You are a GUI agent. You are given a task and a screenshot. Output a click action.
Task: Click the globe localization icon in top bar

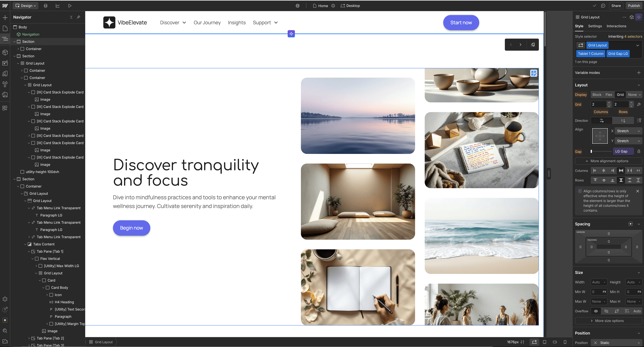[297, 6]
